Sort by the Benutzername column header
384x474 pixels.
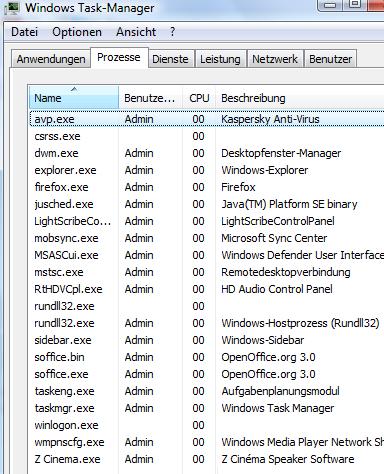point(150,98)
